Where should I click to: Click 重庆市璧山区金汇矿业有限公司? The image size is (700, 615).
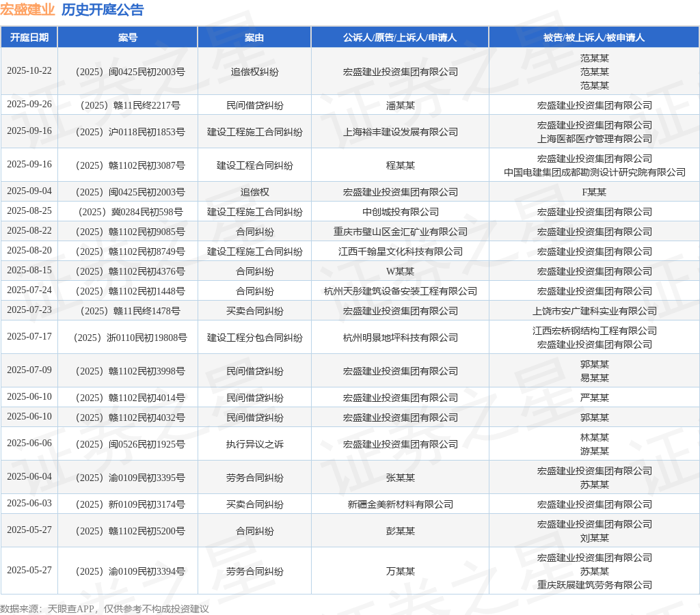(x=401, y=232)
